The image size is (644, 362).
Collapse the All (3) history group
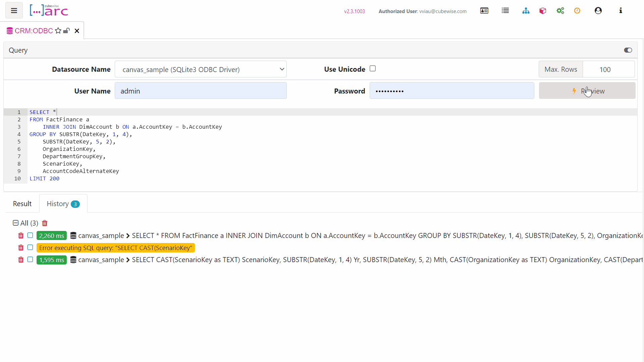15,223
